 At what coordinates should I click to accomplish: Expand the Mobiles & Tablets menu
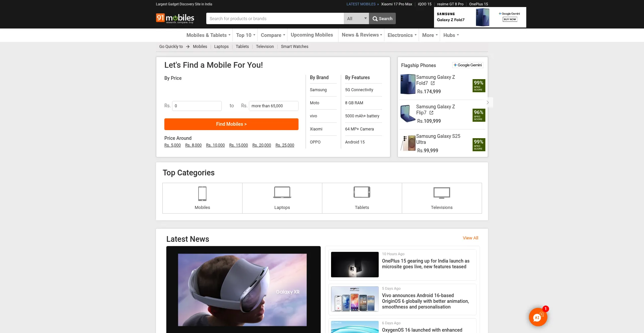[x=208, y=35]
